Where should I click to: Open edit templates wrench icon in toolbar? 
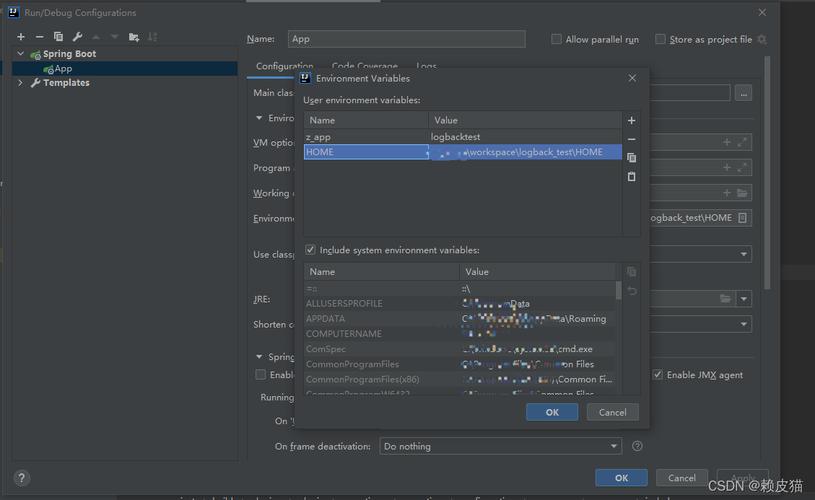(x=77, y=36)
